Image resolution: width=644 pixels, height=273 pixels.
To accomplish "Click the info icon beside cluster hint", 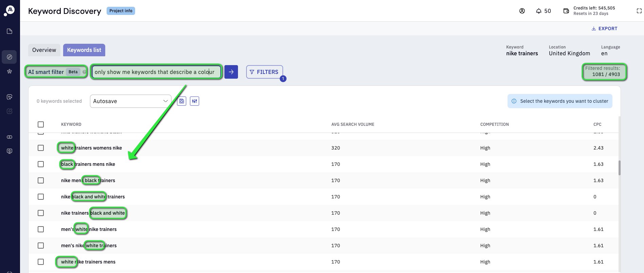I will pyautogui.click(x=514, y=101).
